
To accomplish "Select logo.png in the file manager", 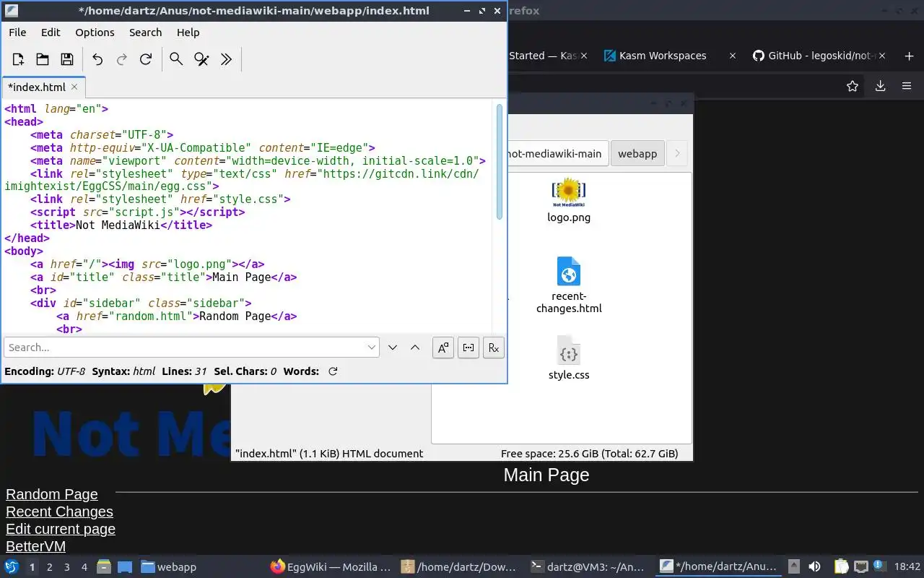I will click(x=569, y=200).
